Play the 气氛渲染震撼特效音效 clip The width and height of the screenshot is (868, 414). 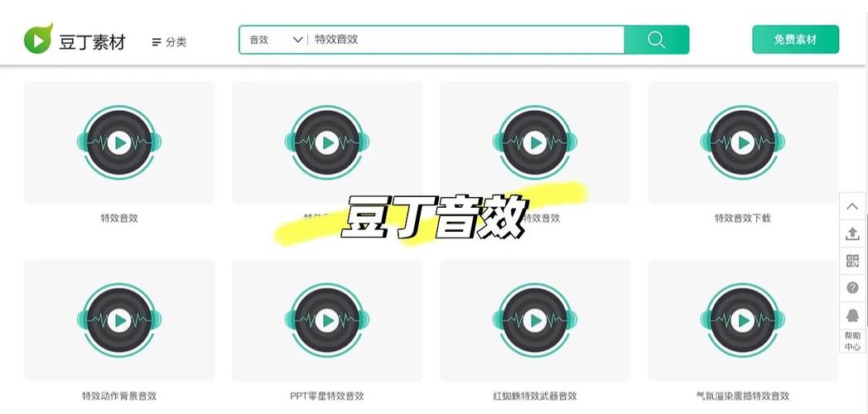pos(742,320)
